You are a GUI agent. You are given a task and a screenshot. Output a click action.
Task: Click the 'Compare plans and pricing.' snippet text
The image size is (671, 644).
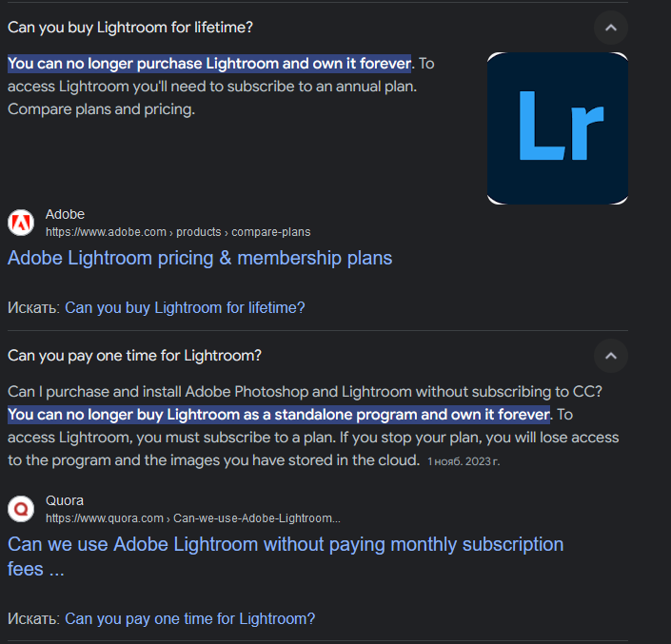102,109
